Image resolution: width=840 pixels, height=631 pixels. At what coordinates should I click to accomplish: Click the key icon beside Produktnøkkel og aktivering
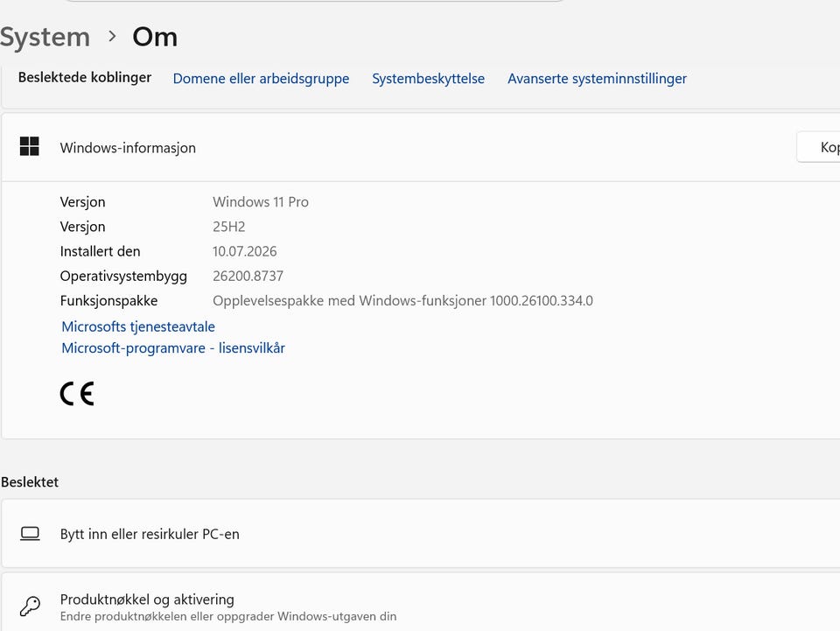pos(30,606)
